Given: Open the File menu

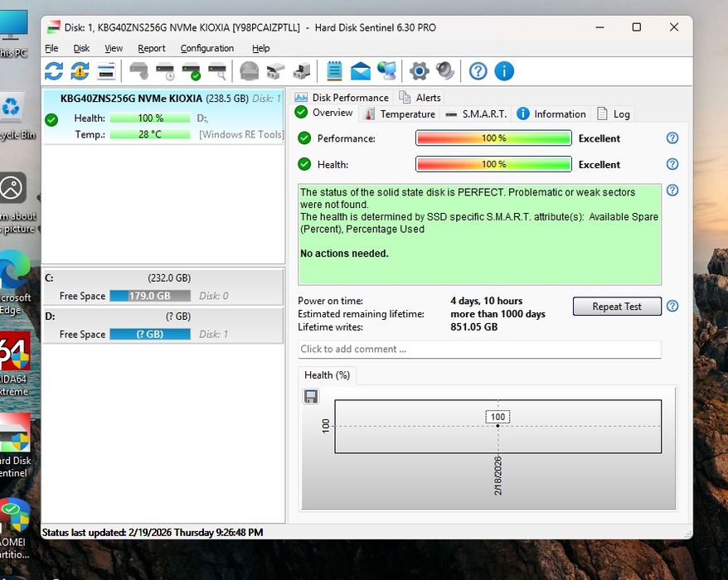Looking at the screenshot, I should coord(51,48).
